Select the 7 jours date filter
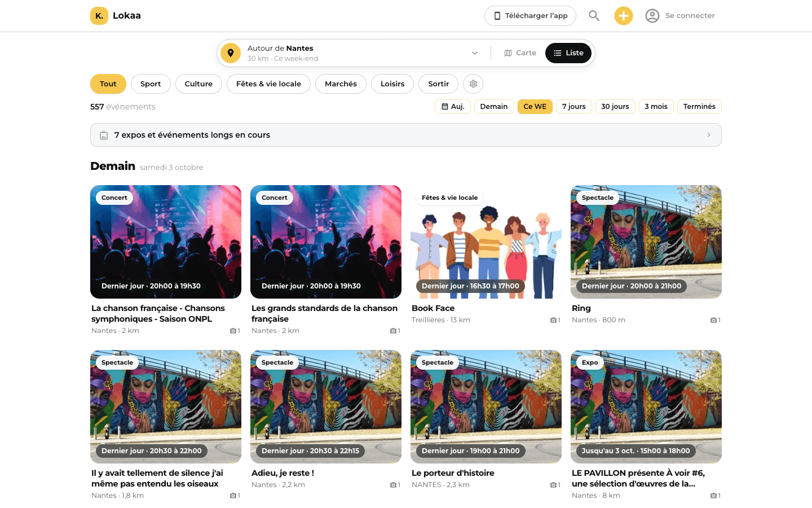 click(574, 107)
